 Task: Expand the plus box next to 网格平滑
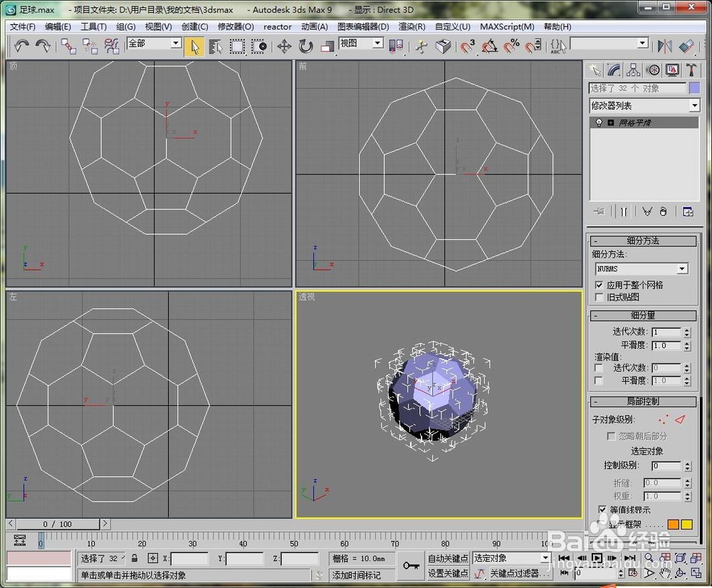tap(611, 122)
